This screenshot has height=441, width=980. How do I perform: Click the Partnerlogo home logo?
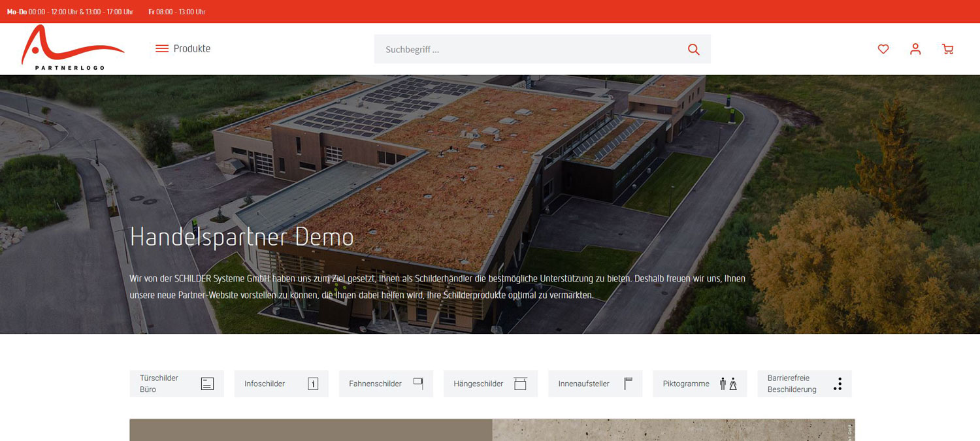tap(73, 48)
